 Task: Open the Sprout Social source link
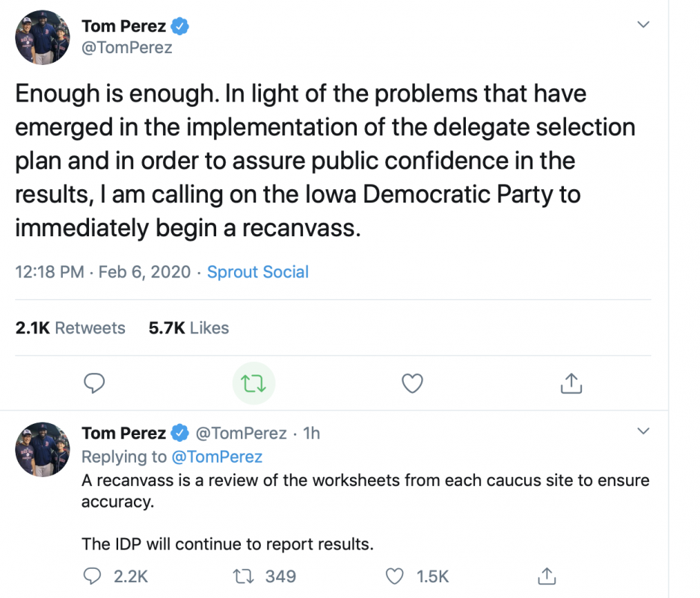257,272
